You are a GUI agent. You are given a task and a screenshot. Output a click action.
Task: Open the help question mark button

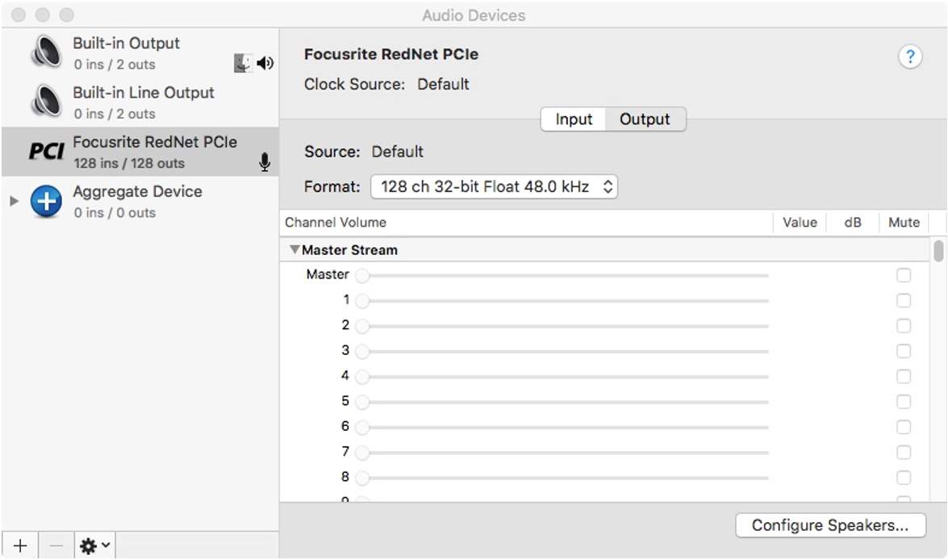tap(909, 56)
